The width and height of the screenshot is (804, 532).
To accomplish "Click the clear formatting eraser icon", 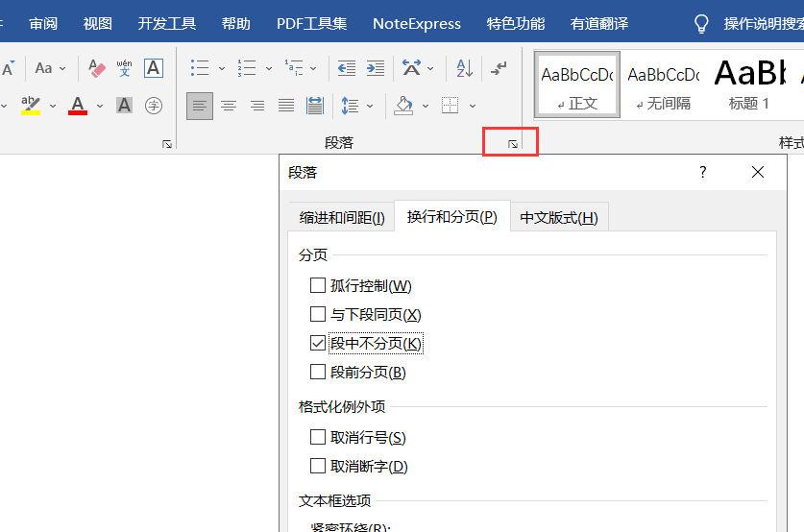I will click(x=97, y=68).
